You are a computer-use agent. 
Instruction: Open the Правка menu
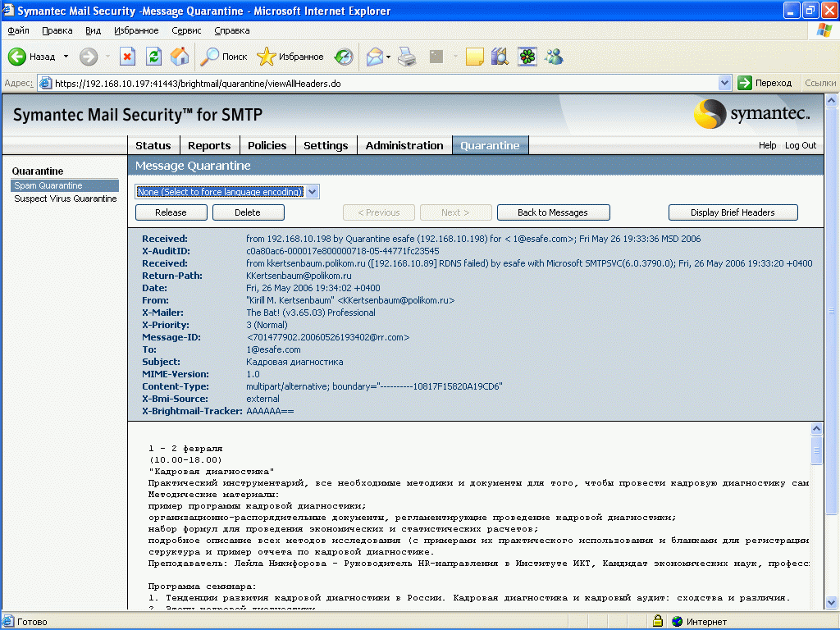pos(57,30)
